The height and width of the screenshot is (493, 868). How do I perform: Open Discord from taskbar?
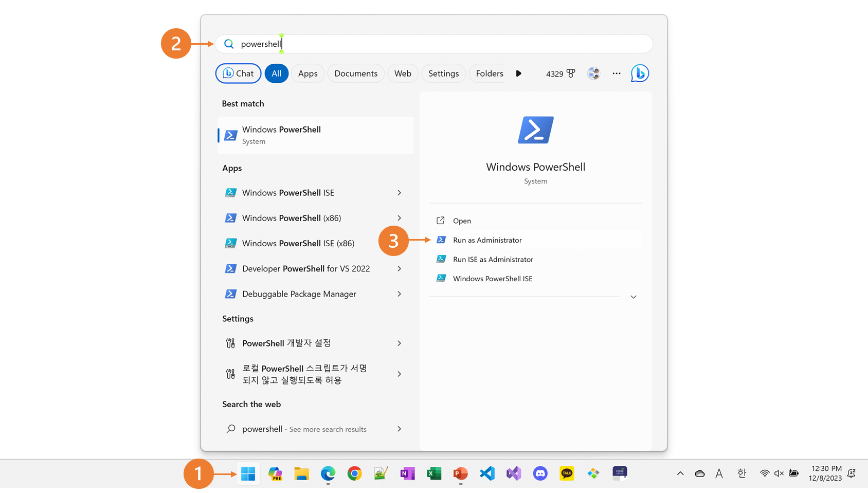[x=540, y=473]
